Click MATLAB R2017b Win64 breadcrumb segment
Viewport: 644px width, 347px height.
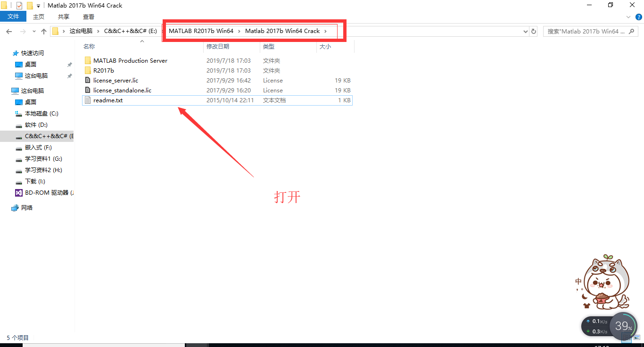pos(201,31)
